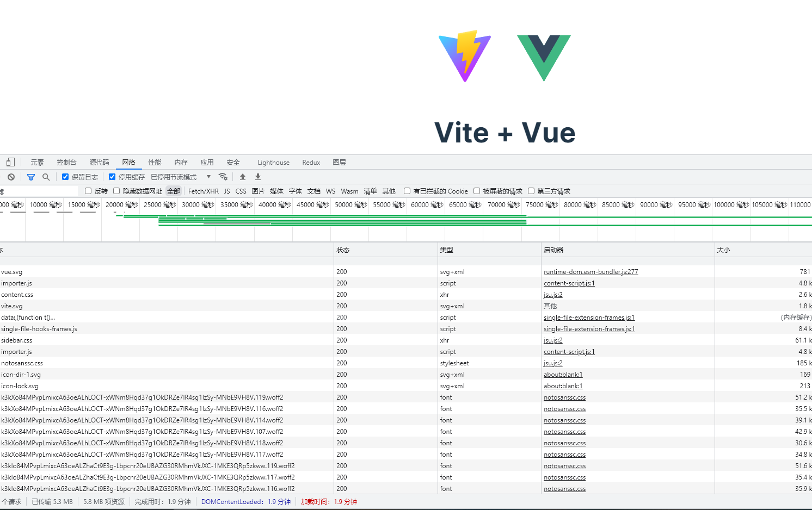Filter requests by 文档
Image resolution: width=812 pixels, height=510 pixels.
(x=313, y=191)
